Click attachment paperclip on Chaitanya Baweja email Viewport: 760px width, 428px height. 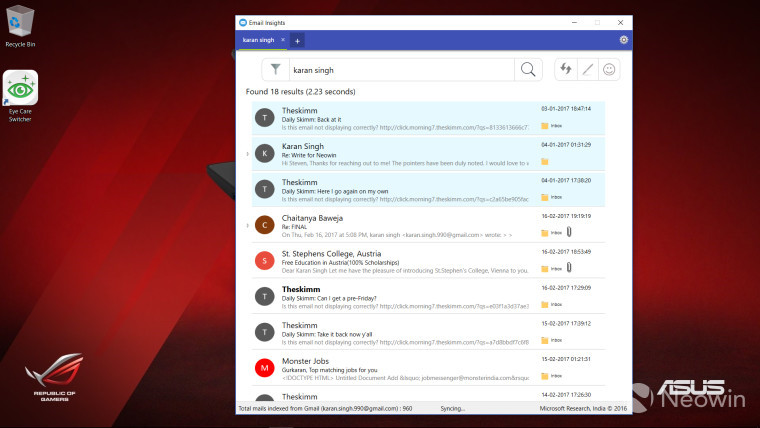pyautogui.click(x=569, y=232)
